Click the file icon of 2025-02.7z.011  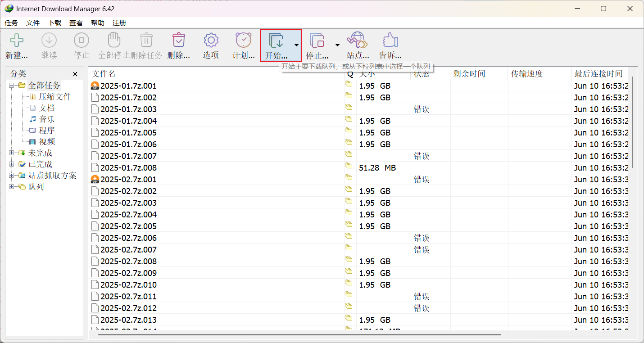[x=95, y=297]
